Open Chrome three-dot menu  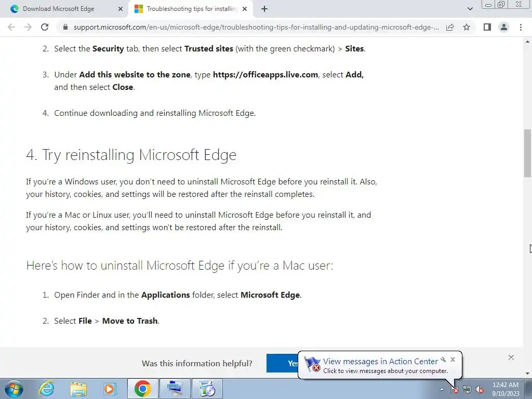(x=521, y=27)
